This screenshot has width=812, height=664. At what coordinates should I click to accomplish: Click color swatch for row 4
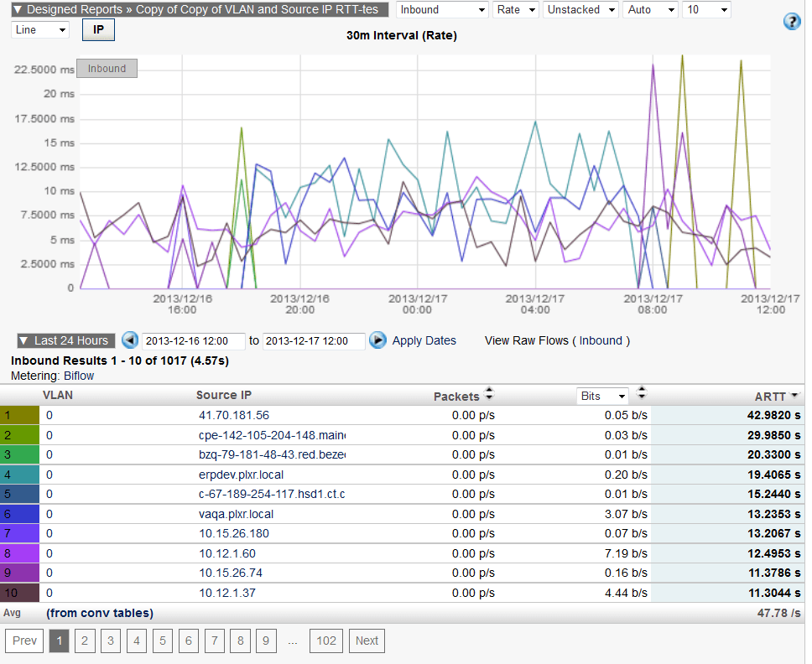coord(19,475)
